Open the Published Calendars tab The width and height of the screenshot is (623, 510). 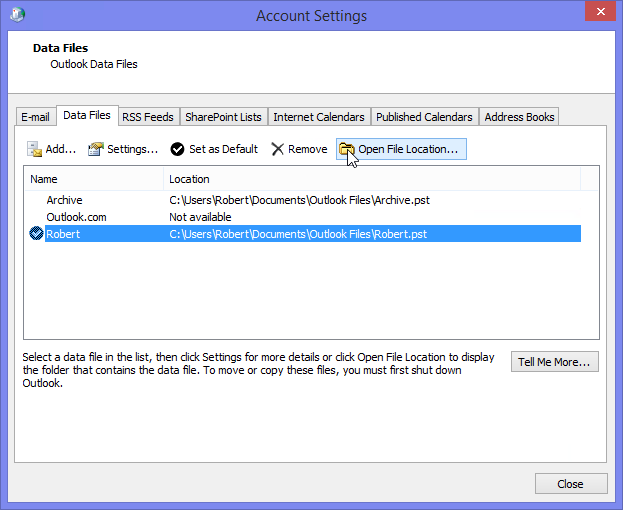coord(424,117)
